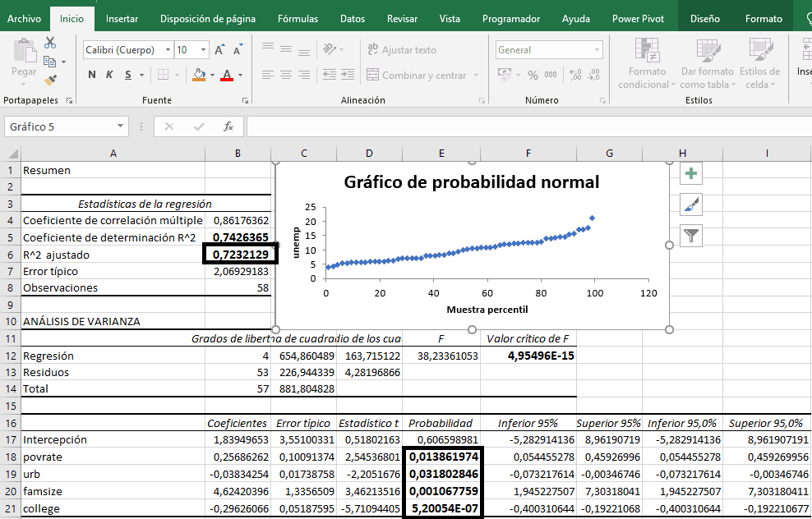
Task: Click the Insert Function fx icon
Action: click(x=228, y=126)
